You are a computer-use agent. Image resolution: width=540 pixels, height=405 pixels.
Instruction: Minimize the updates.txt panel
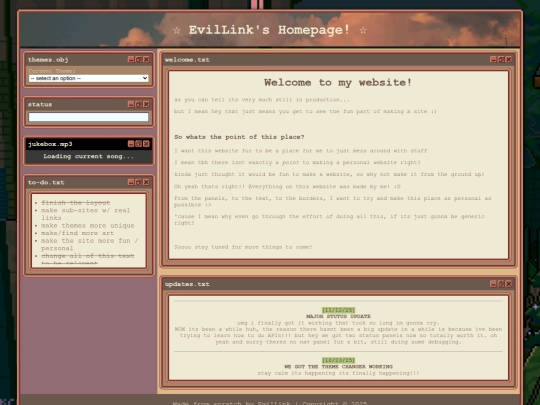pos(493,284)
